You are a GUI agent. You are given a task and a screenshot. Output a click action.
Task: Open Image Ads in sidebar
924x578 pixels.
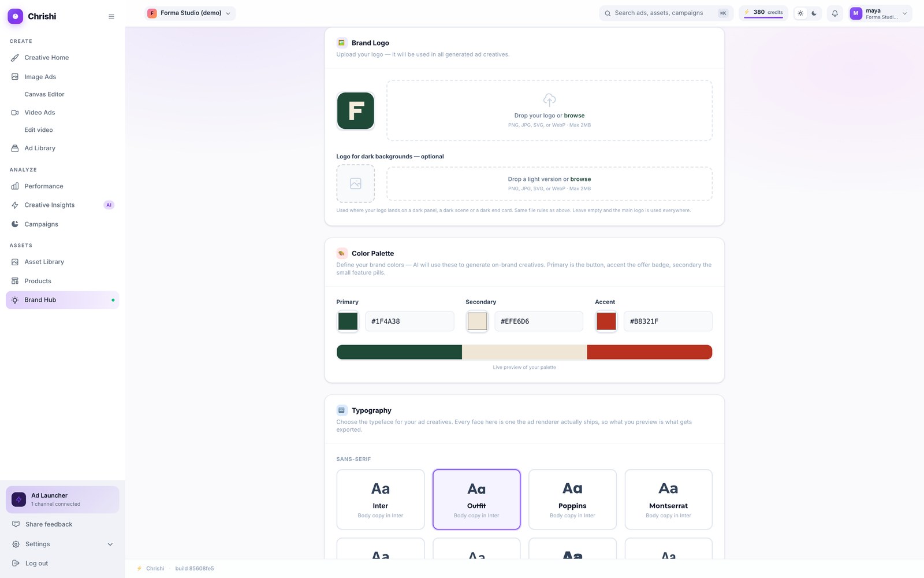(x=62, y=77)
